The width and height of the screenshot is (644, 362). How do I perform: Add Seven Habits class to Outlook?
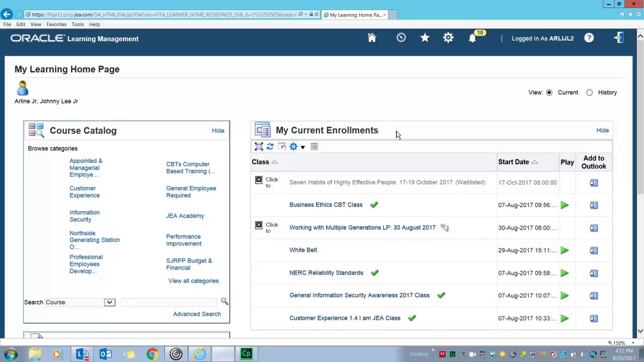594,183
